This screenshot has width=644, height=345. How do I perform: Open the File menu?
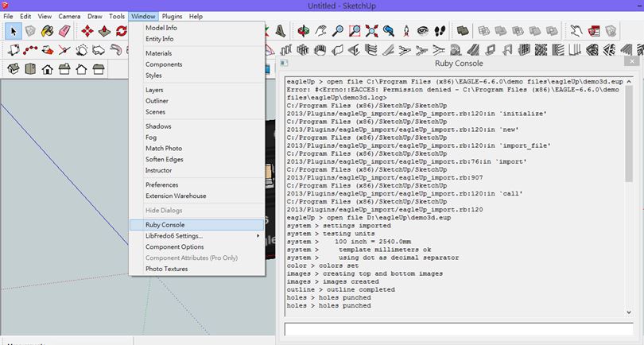coord(8,17)
